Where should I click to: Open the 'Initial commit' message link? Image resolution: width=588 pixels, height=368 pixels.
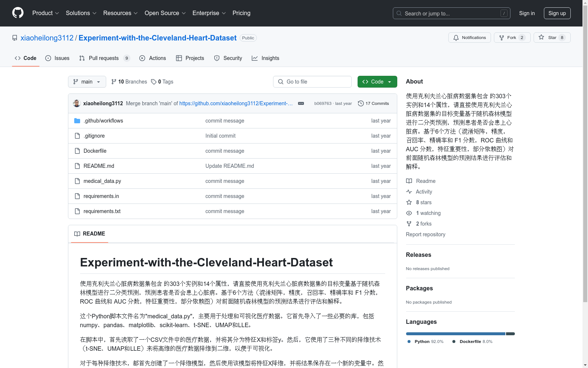tap(220, 136)
